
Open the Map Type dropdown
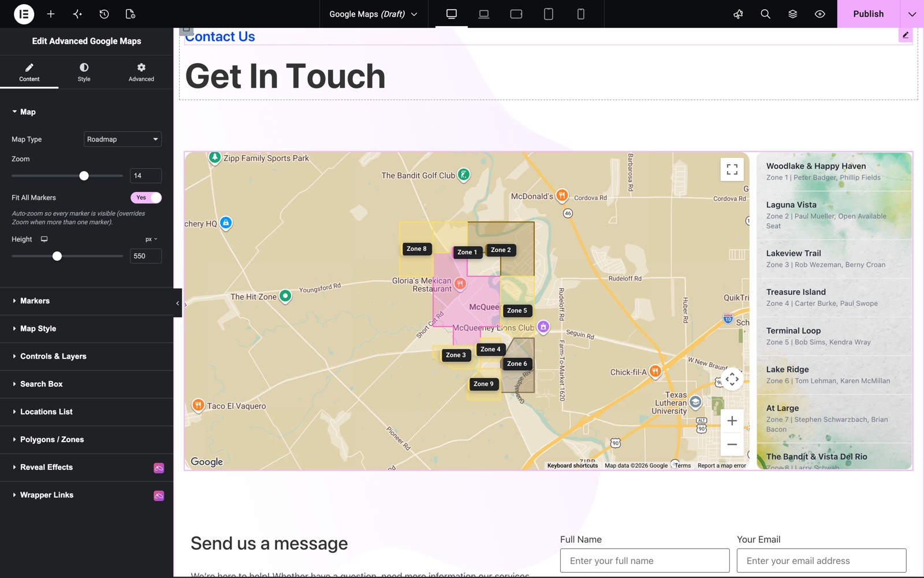pos(122,139)
